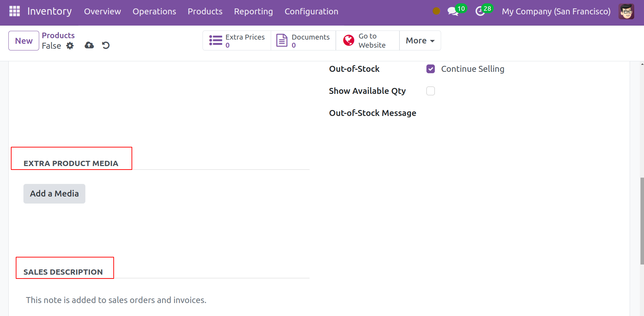Expand the More dropdown

[420, 41]
